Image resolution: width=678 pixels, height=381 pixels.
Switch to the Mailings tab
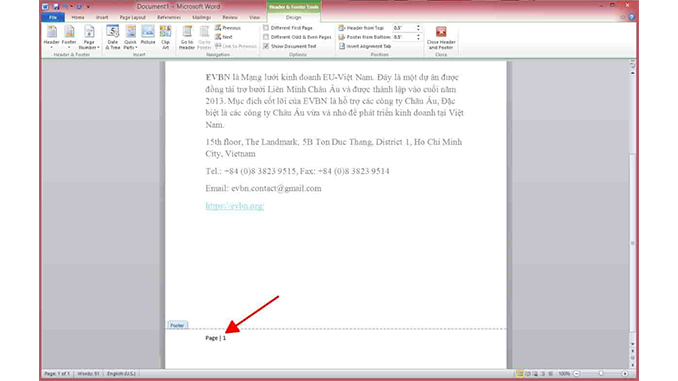pos(201,17)
